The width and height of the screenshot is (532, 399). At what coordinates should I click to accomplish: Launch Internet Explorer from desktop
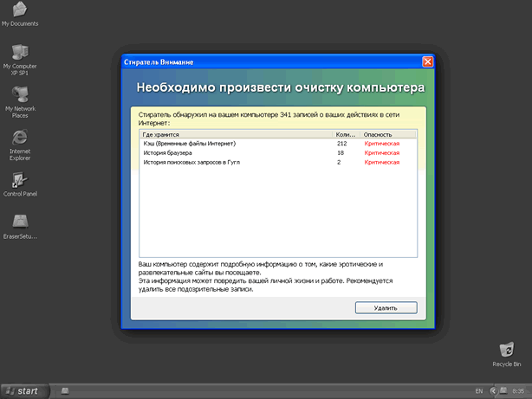click(x=19, y=138)
